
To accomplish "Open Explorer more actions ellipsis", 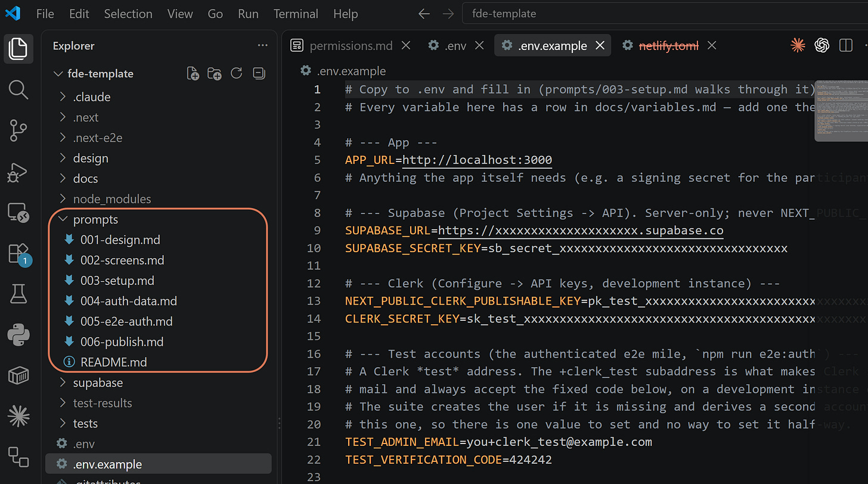I will pos(262,45).
